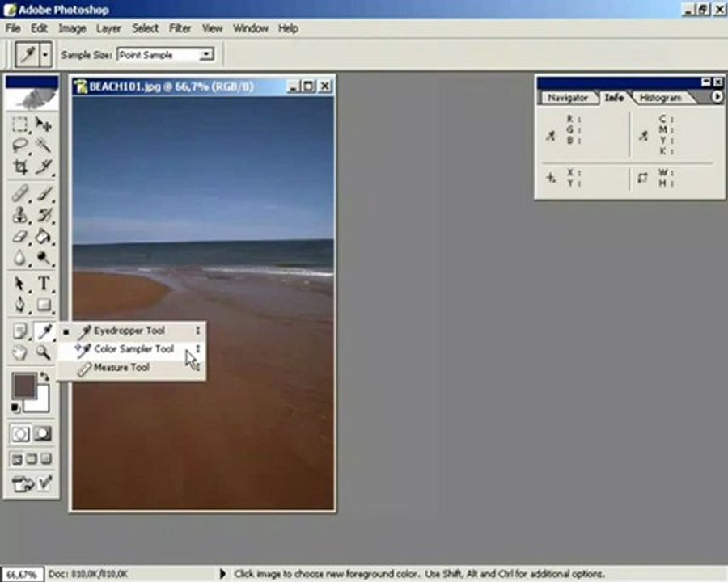Open the Select menu

145,28
